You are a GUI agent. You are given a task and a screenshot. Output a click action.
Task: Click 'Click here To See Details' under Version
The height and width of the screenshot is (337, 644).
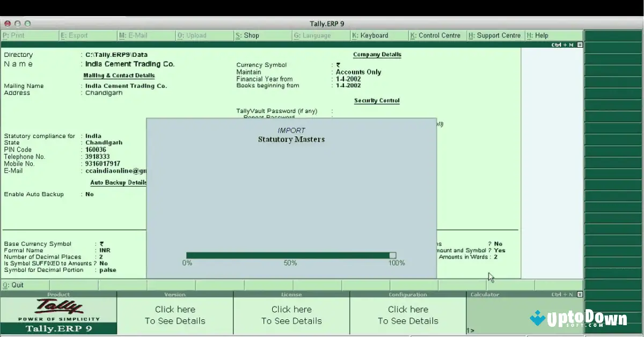click(175, 315)
